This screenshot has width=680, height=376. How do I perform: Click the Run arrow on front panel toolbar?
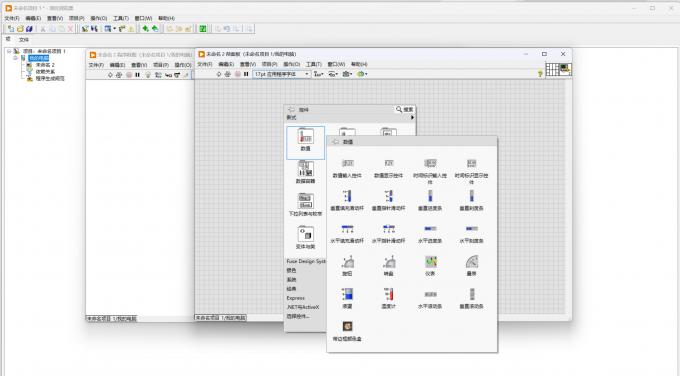pos(219,74)
